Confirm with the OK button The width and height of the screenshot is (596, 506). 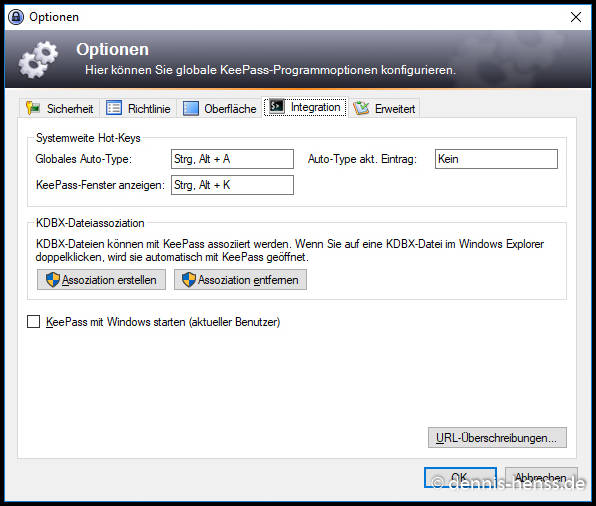pyautogui.click(x=460, y=478)
